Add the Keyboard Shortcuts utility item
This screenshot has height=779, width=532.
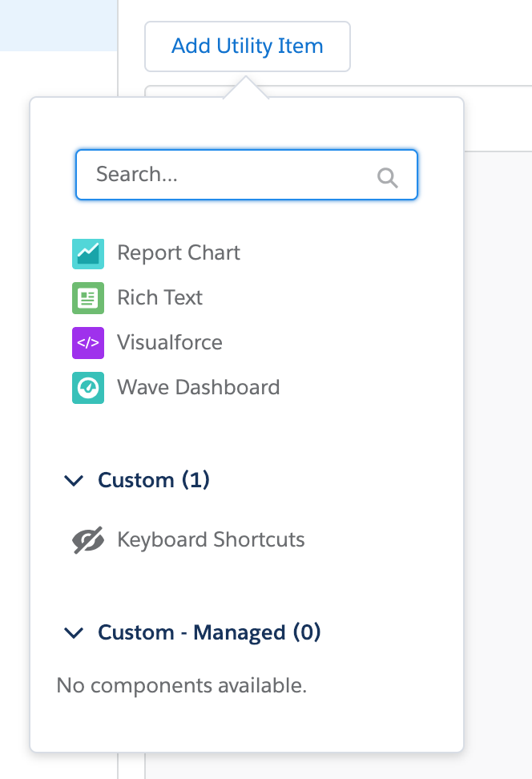(211, 540)
